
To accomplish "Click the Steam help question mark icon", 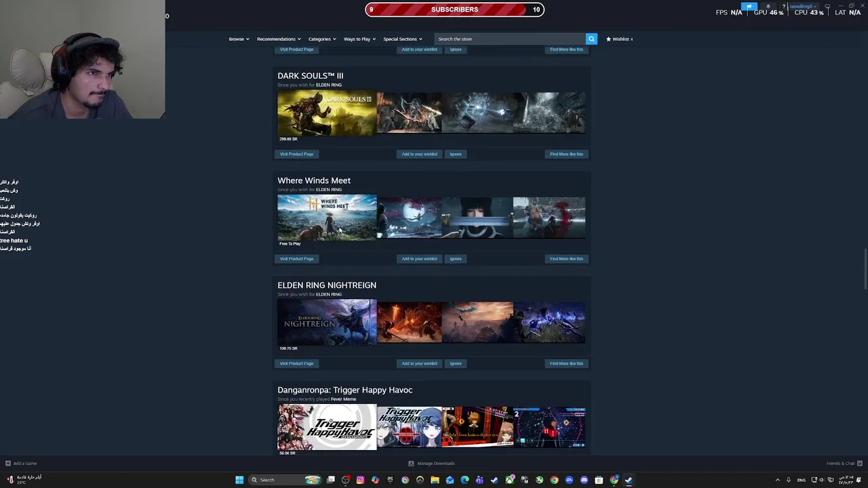I will coord(784,7).
